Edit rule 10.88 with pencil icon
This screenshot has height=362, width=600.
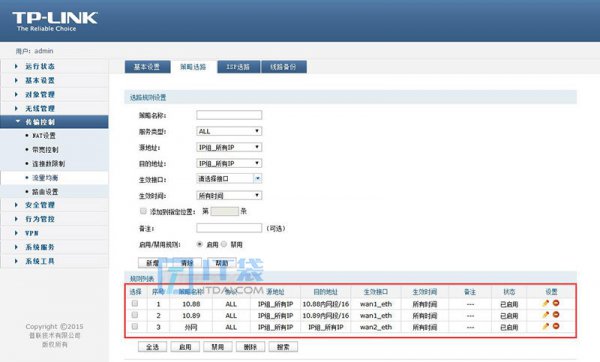click(x=546, y=303)
